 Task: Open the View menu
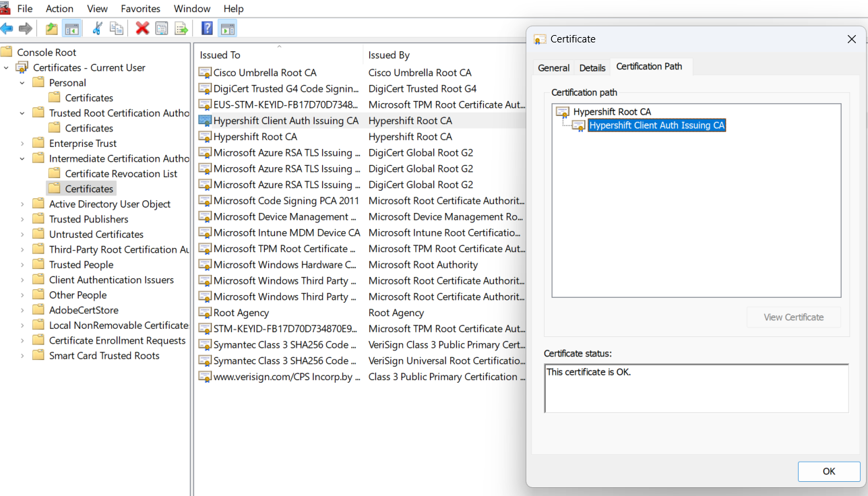tap(97, 9)
